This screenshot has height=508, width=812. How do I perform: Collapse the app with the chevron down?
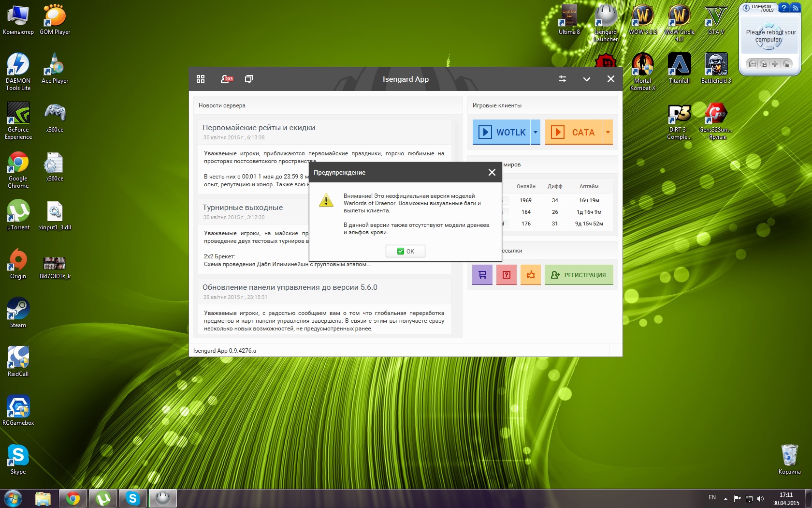587,79
